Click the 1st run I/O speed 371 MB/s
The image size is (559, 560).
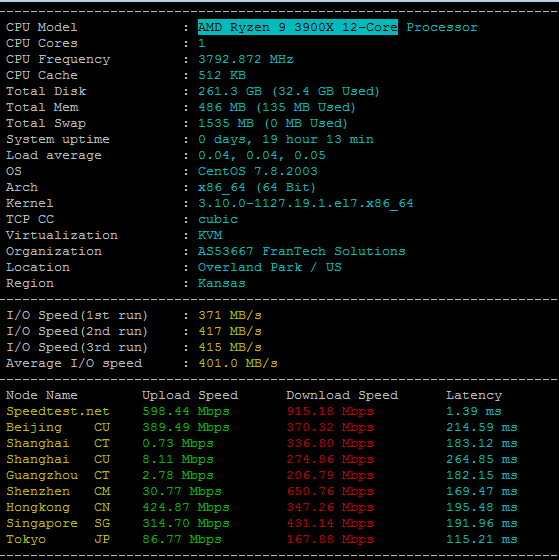[230, 315]
